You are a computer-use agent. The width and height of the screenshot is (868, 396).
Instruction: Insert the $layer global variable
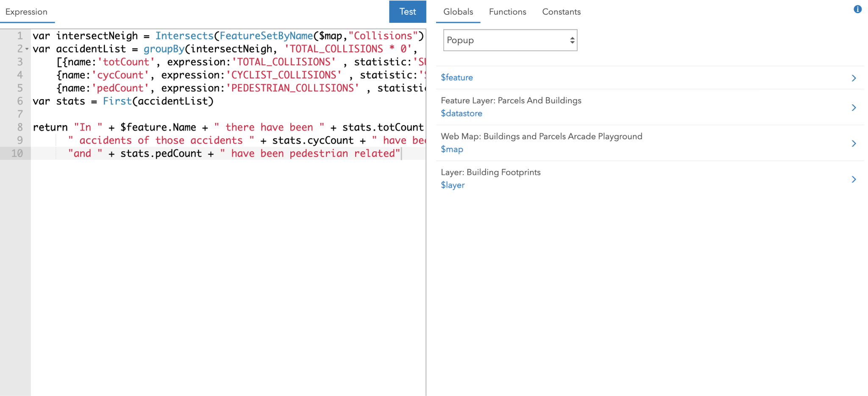click(453, 185)
